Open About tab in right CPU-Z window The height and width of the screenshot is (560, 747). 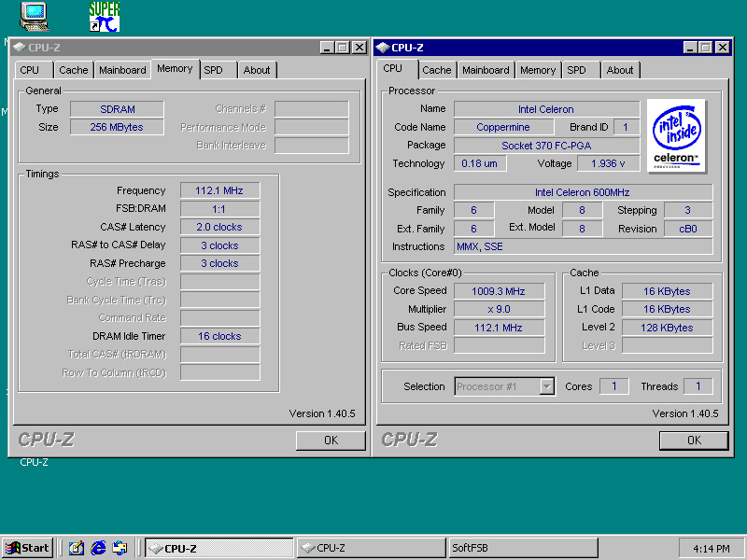pos(620,70)
